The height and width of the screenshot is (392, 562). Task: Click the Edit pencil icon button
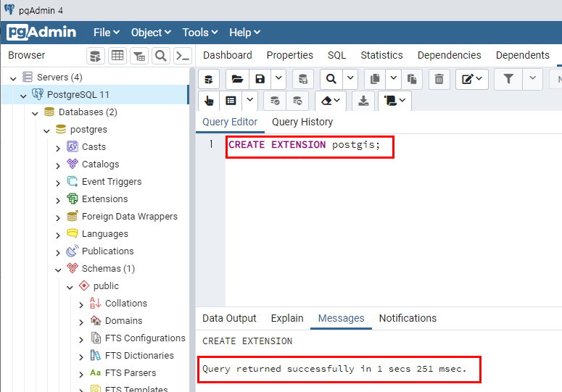click(471, 79)
